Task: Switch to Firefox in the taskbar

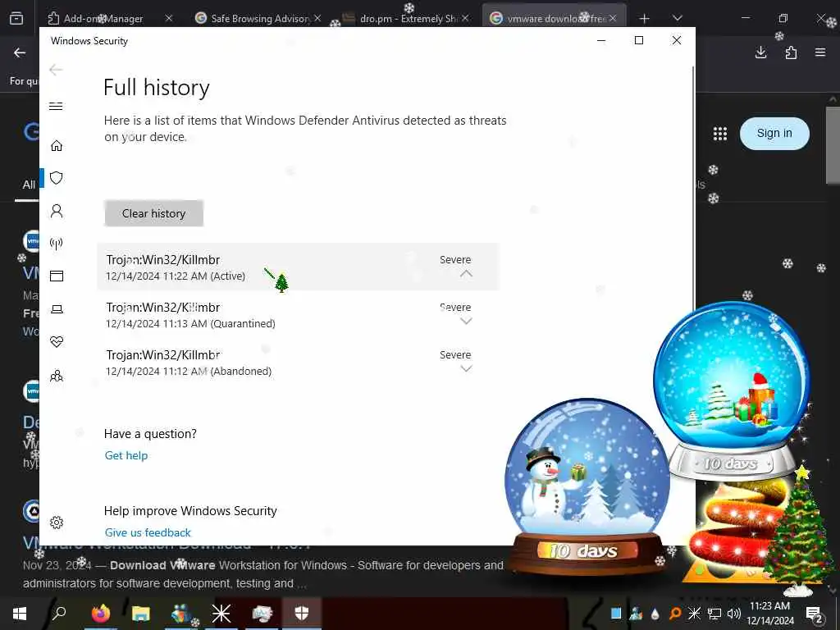Action: point(100,614)
